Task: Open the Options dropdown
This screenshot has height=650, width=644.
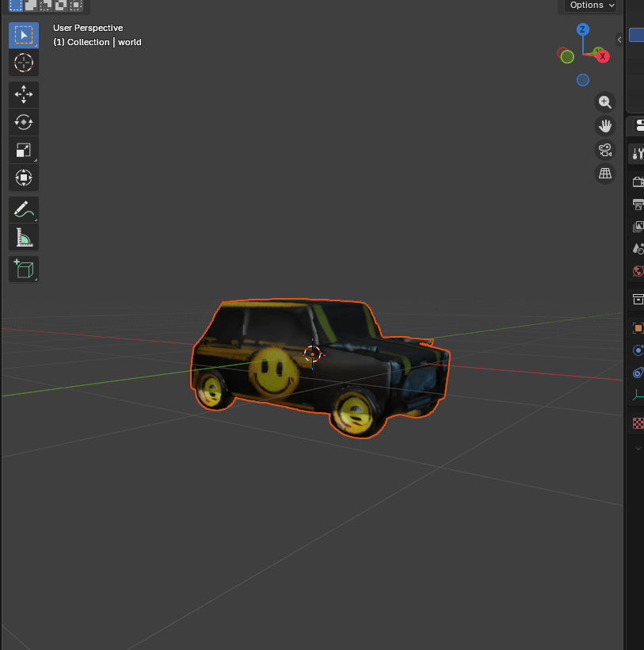Action: pyautogui.click(x=591, y=6)
